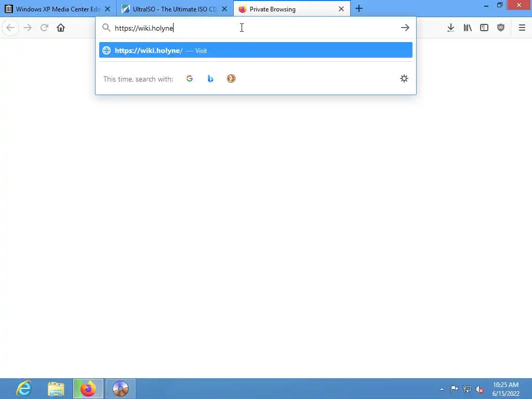
Task: Open the Firefox home page
Action: 61,28
